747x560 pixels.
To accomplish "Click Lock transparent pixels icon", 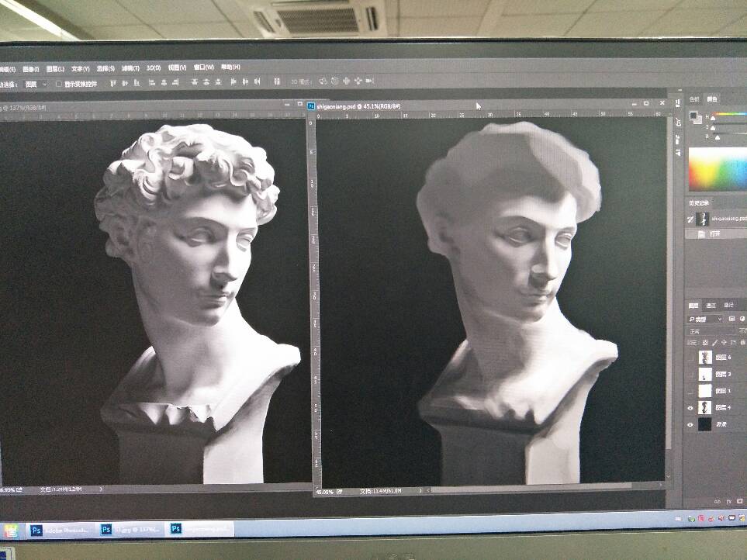I will (705, 342).
